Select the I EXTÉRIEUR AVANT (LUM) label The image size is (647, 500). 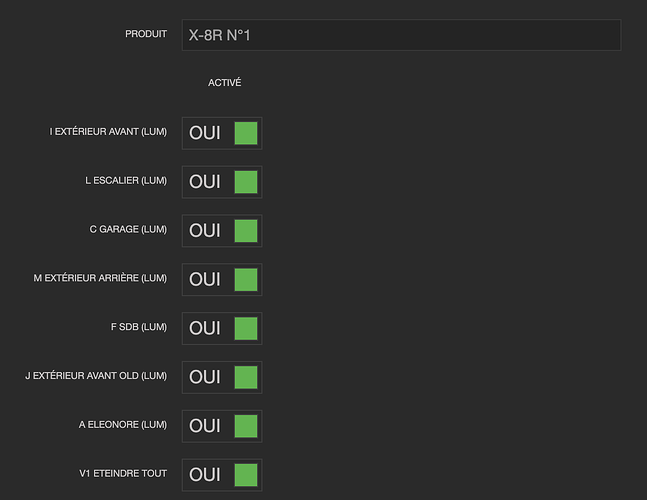(108, 132)
